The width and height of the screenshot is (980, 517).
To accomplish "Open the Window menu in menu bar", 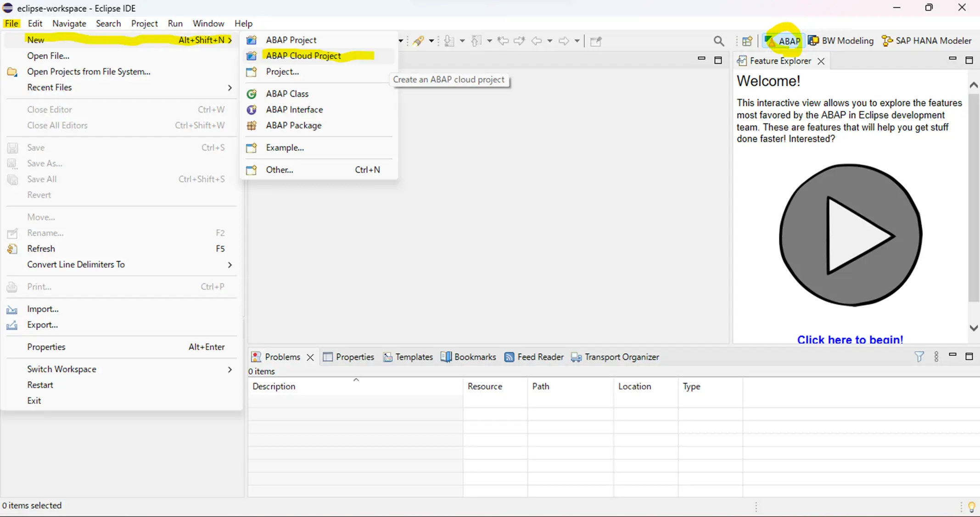I will [x=208, y=23].
